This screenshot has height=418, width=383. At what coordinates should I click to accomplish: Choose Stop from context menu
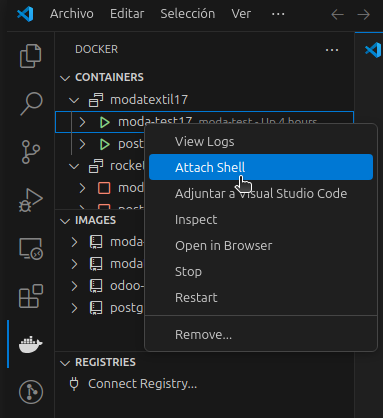(x=261, y=271)
